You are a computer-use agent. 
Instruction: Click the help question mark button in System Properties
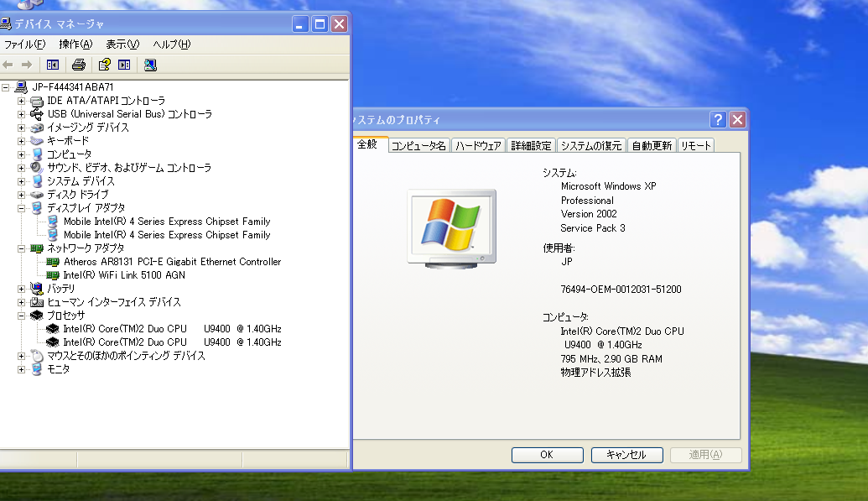click(x=718, y=119)
